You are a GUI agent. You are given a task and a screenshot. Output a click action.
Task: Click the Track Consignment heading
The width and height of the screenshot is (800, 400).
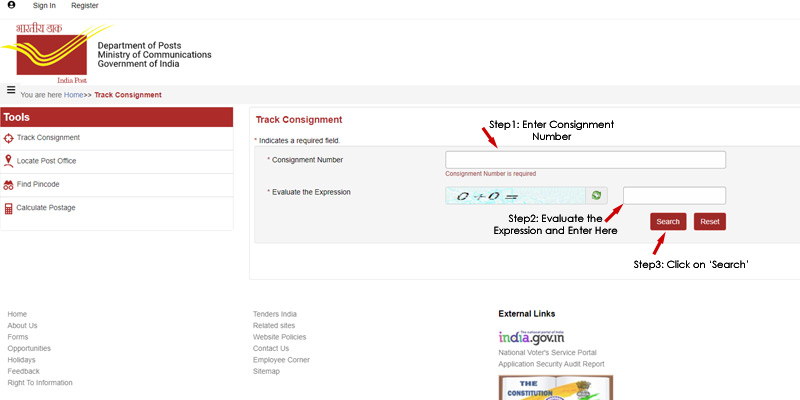click(299, 120)
